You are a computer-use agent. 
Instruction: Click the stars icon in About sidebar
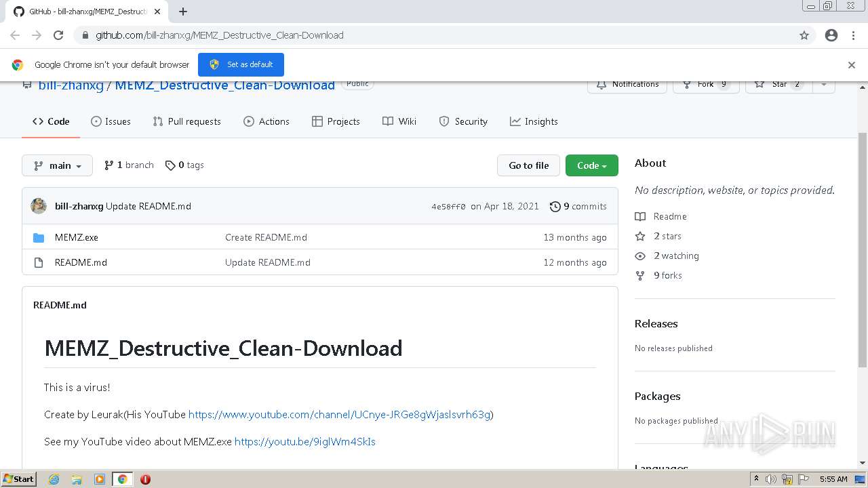640,237
